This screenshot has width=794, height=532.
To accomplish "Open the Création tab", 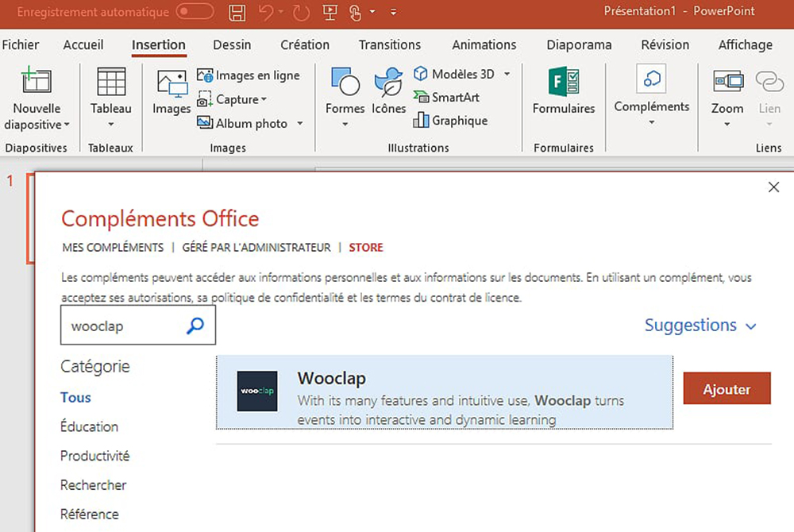I will (x=305, y=45).
